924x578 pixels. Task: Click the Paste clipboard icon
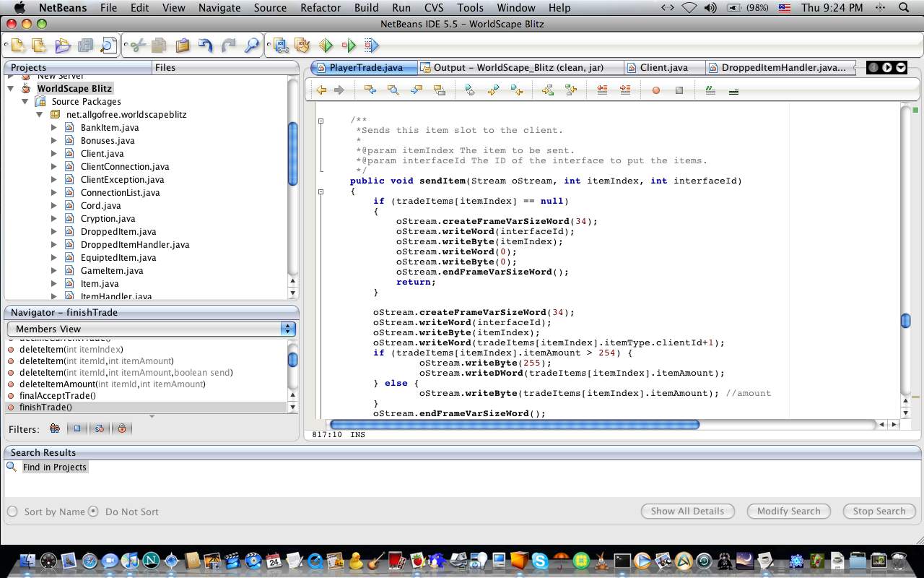(183, 46)
